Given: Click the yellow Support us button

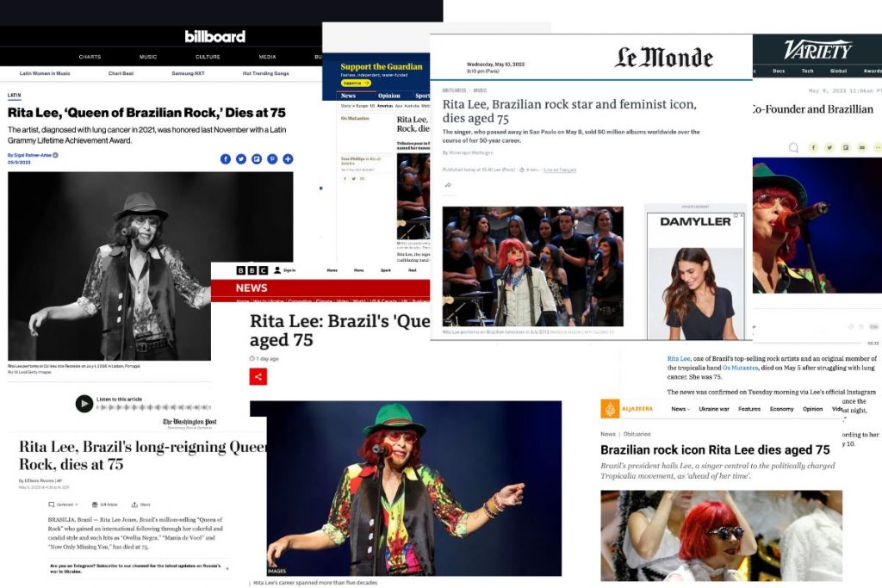Looking at the screenshot, I should tap(356, 83).
